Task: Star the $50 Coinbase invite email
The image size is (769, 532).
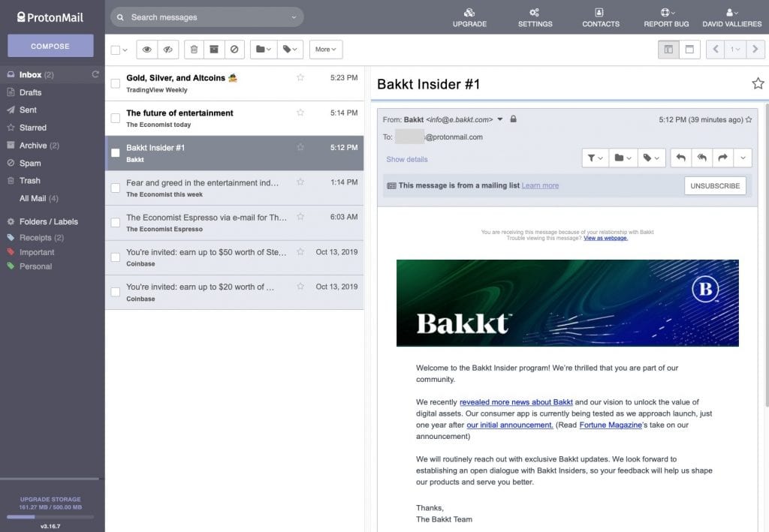Action: [x=300, y=251]
